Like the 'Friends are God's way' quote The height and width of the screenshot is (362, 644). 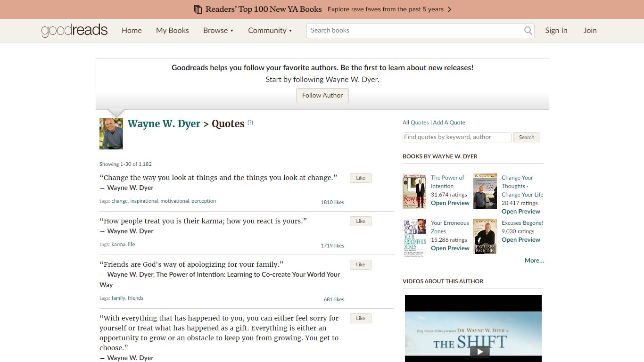click(361, 264)
